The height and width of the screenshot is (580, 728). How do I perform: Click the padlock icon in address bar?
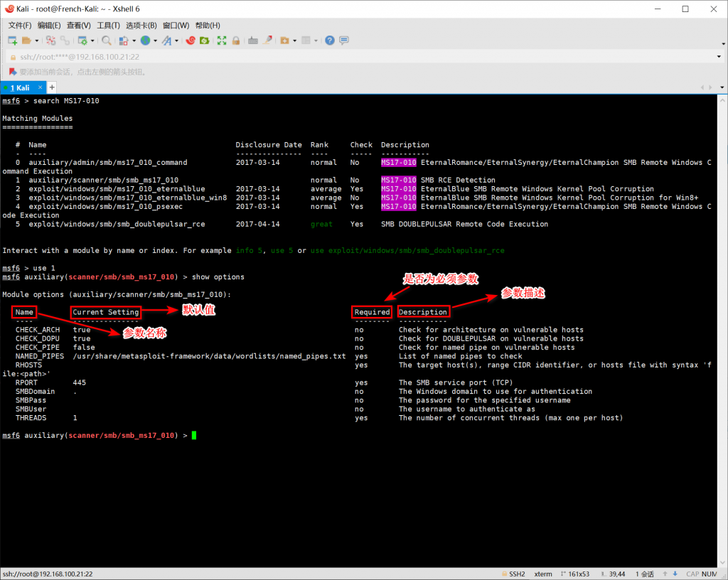coord(13,57)
